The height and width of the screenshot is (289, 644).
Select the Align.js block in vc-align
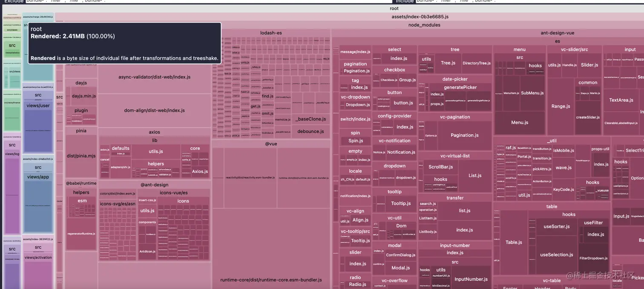click(x=360, y=220)
